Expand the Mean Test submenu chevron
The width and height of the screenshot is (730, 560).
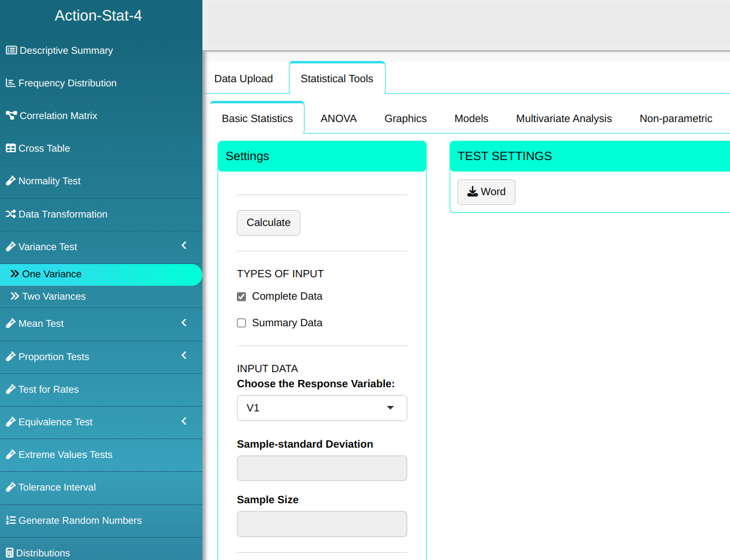(184, 323)
